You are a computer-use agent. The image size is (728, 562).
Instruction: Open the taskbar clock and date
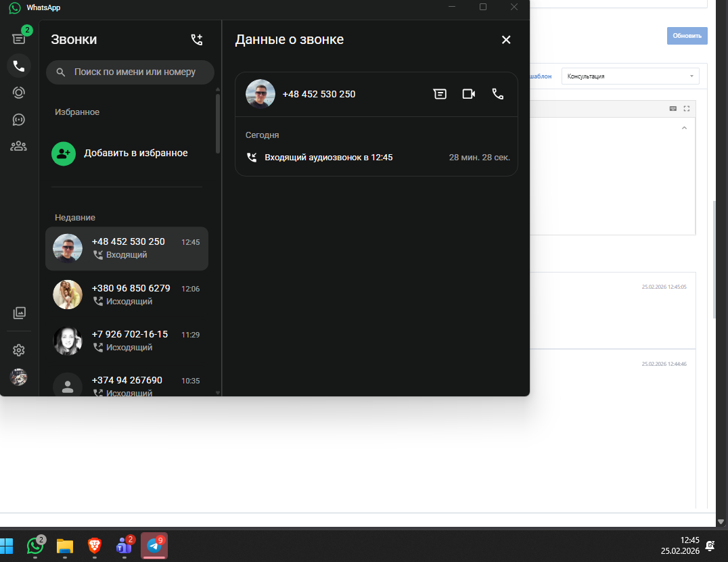pyautogui.click(x=680, y=546)
